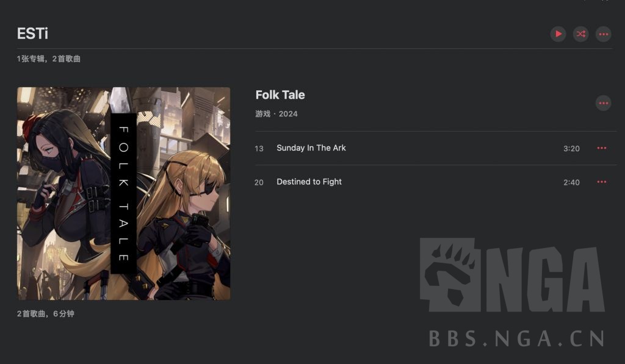Select the Sunday In The Ark track
The image size is (625, 364).
[436, 148]
